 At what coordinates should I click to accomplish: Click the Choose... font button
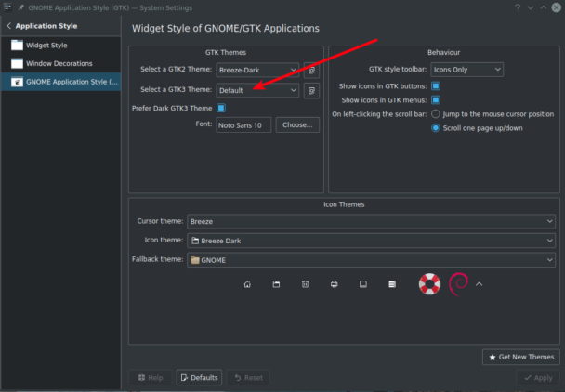click(x=297, y=125)
